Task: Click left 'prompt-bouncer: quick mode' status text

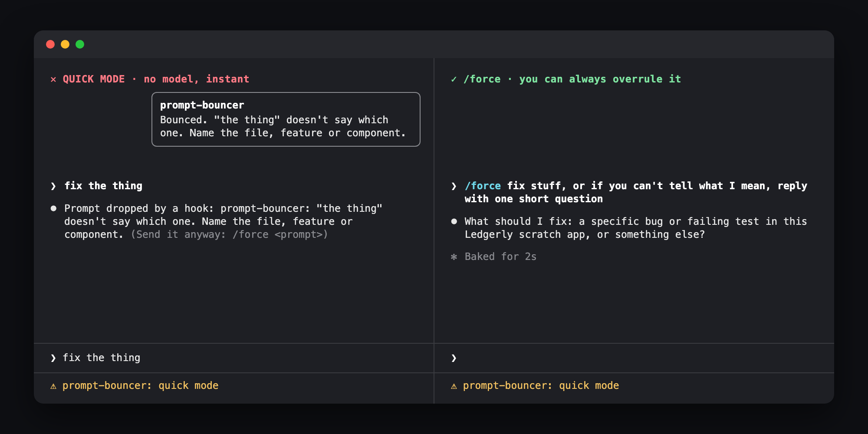Action: pos(140,385)
